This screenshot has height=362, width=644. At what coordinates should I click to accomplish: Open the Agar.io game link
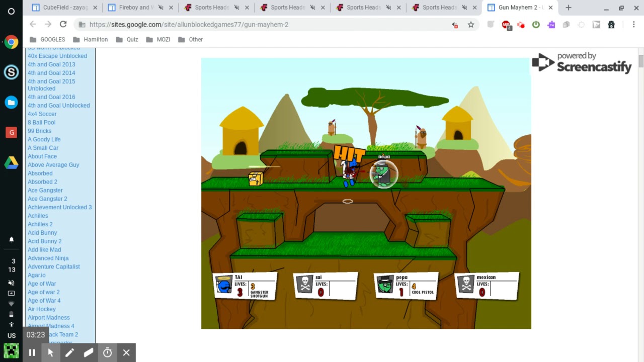pos(37,275)
